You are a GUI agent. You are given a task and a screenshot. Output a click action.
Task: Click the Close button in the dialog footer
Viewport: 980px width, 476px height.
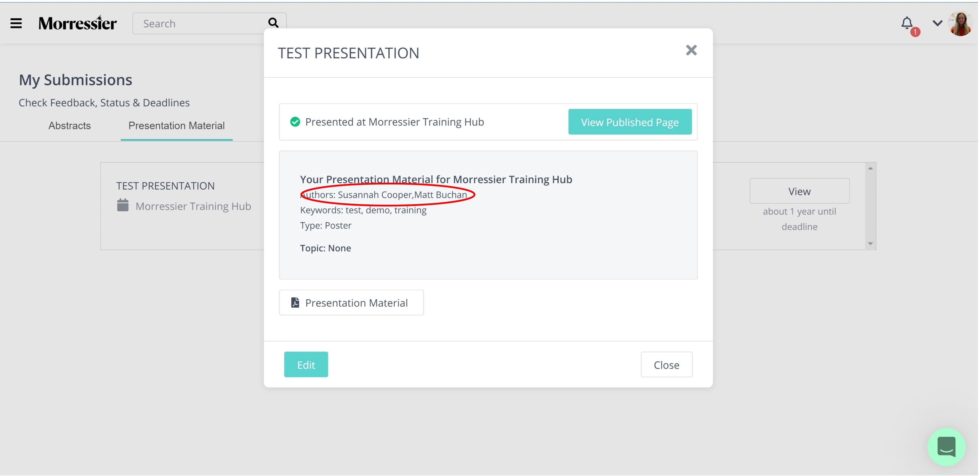tap(666, 365)
